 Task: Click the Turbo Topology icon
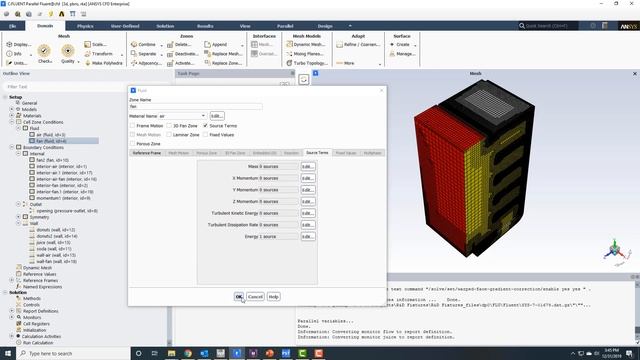click(289, 63)
